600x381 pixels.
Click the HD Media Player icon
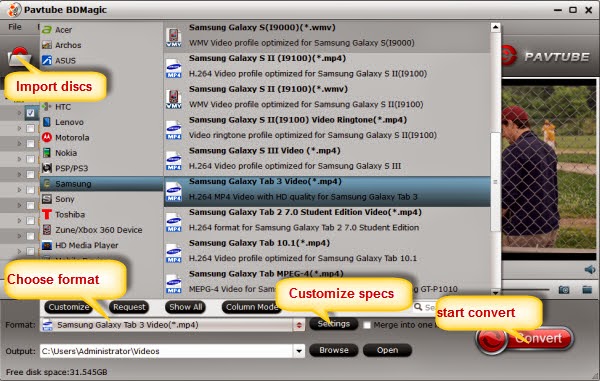coord(47,245)
